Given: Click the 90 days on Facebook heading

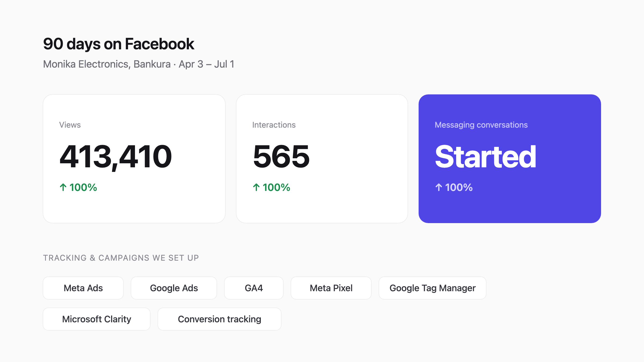Looking at the screenshot, I should (x=119, y=44).
